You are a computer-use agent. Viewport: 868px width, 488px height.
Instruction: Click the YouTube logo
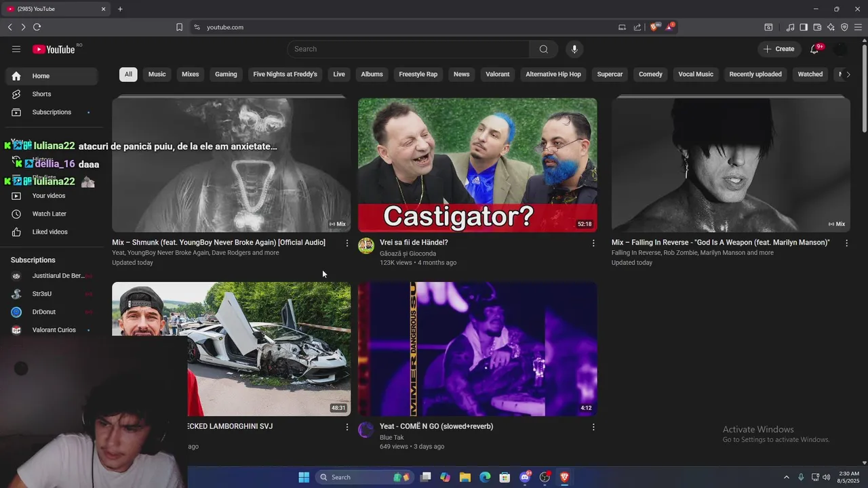tap(54, 49)
